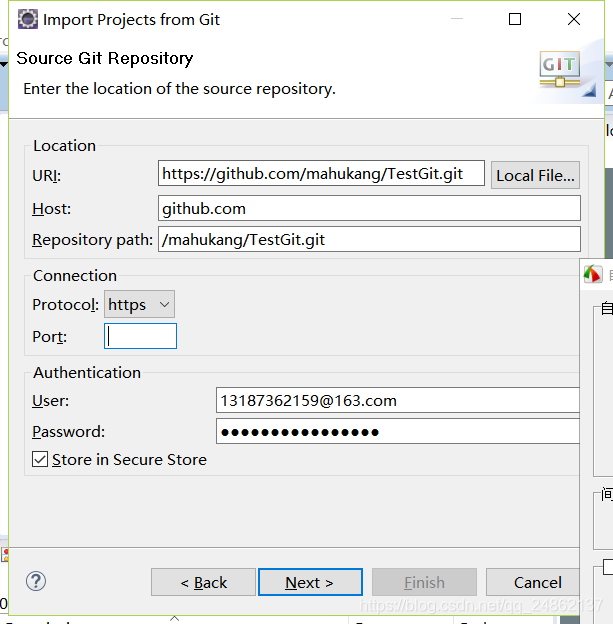Click in the Port input field
This screenshot has height=624, width=613.
coord(141,336)
